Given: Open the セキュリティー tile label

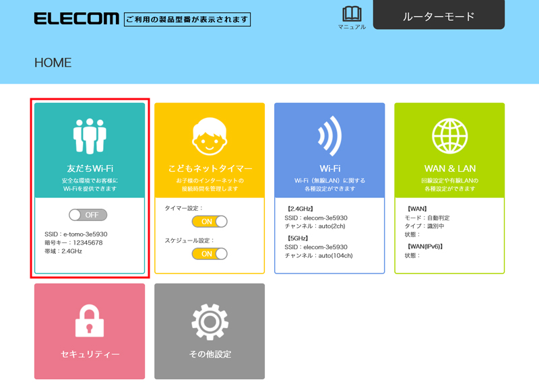Looking at the screenshot, I should click(x=90, y=354).
